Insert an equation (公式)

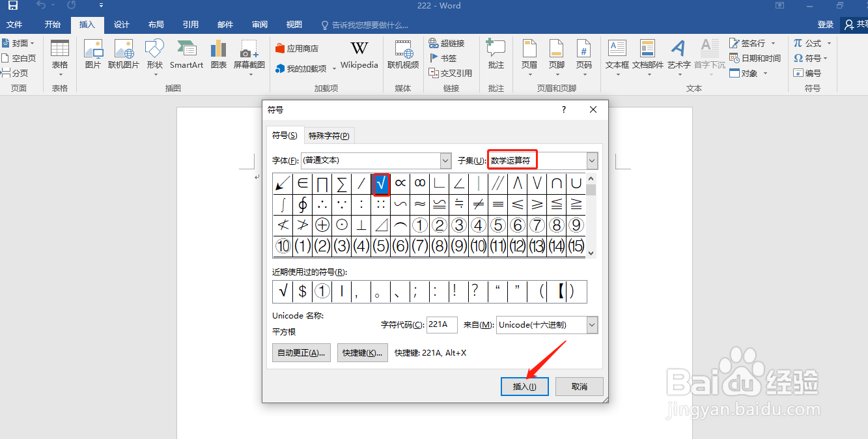click(x=807, y=43)
